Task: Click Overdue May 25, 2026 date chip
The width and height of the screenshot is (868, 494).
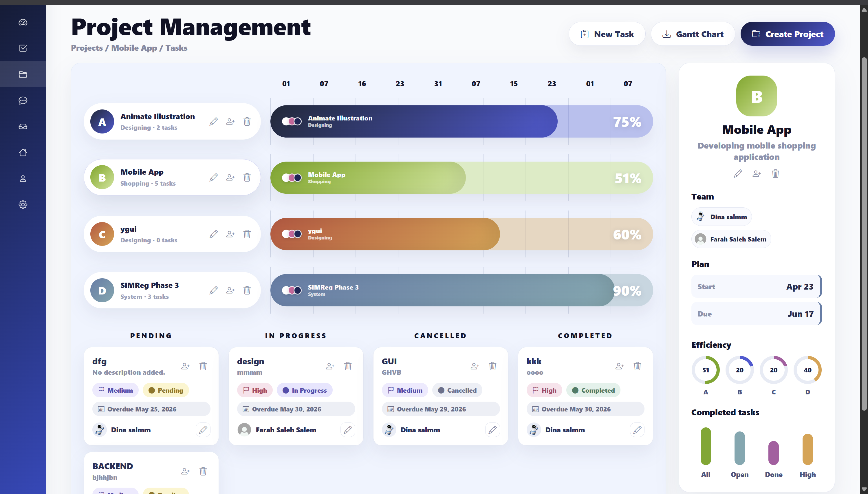Action: [x=151, y=409]
